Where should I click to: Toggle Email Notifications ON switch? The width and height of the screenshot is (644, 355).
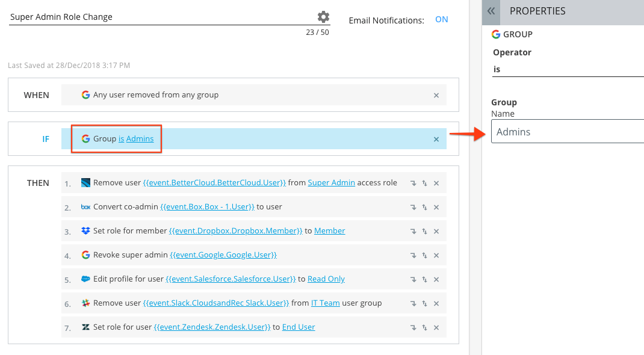pos(441,19)
